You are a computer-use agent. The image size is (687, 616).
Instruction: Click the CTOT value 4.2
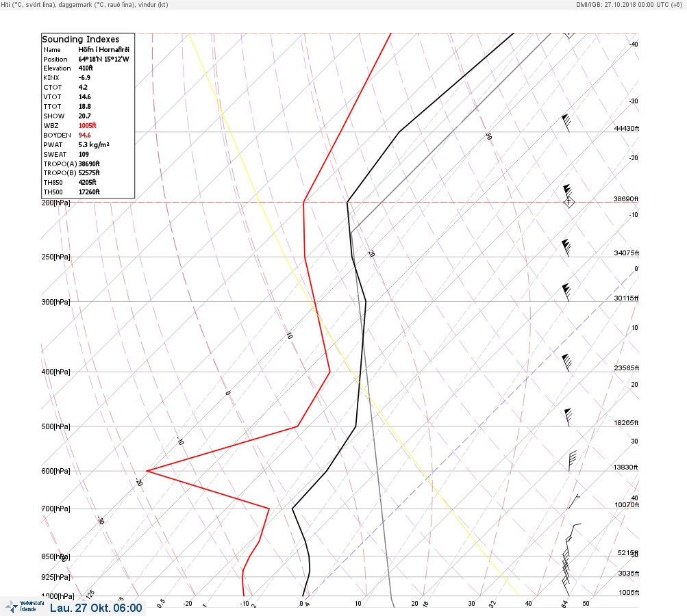pyautogui.click(x=83, y=87)
